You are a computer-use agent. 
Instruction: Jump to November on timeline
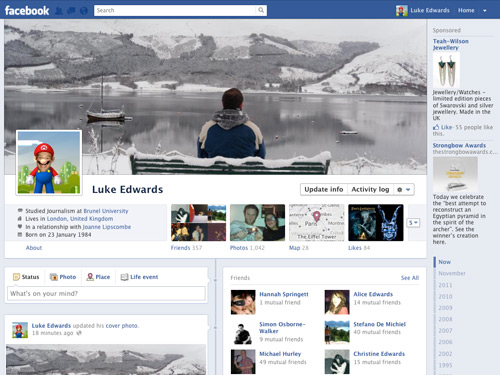(452, 273)
